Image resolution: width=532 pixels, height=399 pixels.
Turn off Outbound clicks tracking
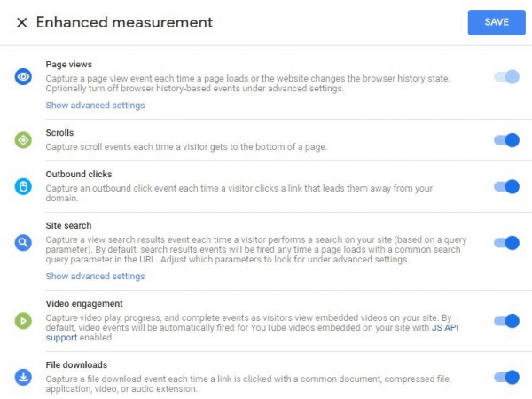(506, 186)
